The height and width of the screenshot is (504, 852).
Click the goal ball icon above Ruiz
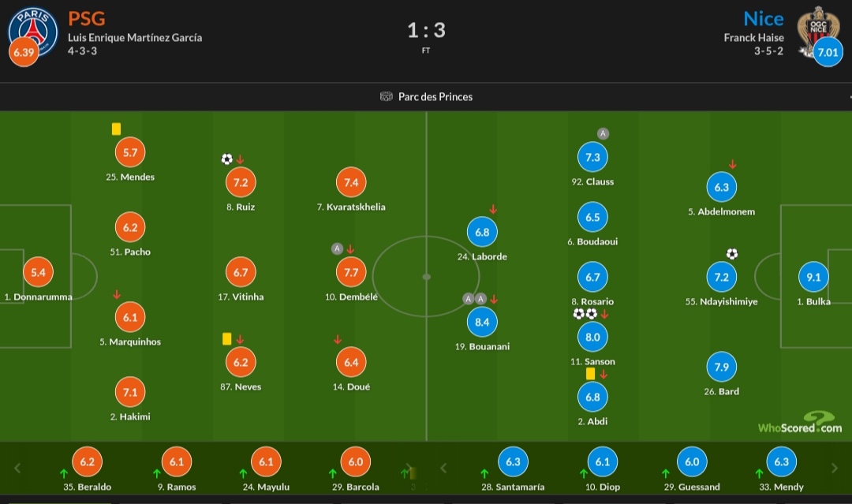(x=226, y=159)
